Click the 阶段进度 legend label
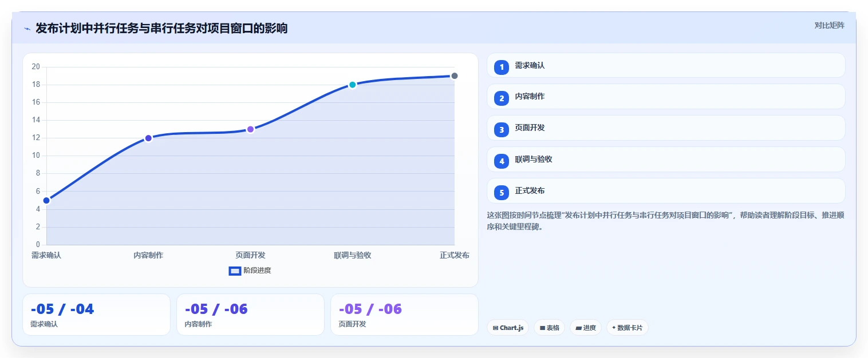The width and height of the screenshot is (868, 358). pyautogui.click(x=257, y=271)
